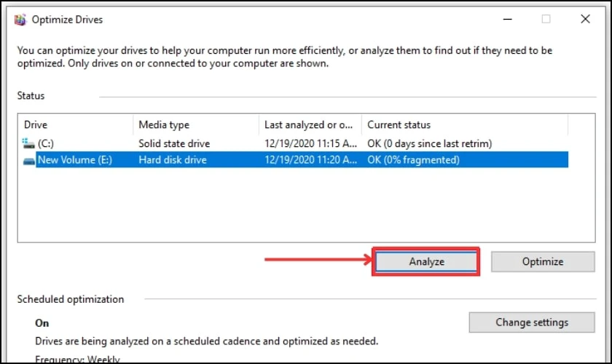612x364 pixels.
Task: Click the 12/19/2020 11:15 date cell
Action: point(310,143)
